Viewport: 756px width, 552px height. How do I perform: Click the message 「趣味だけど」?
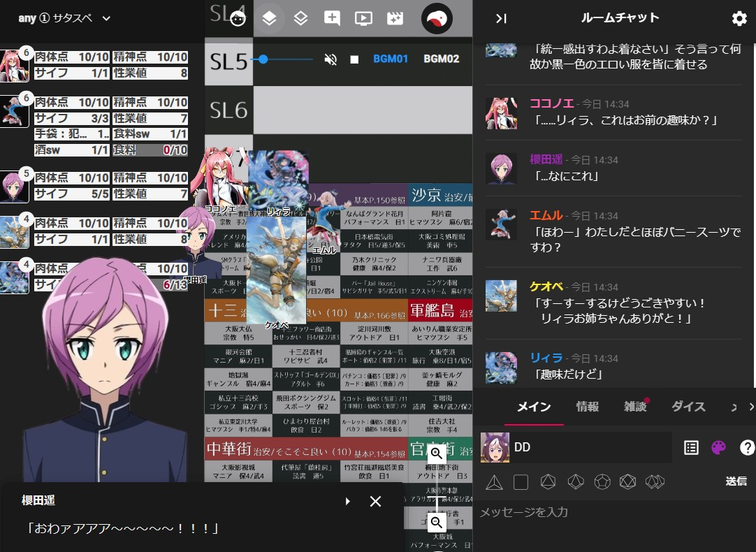point(568,374)
